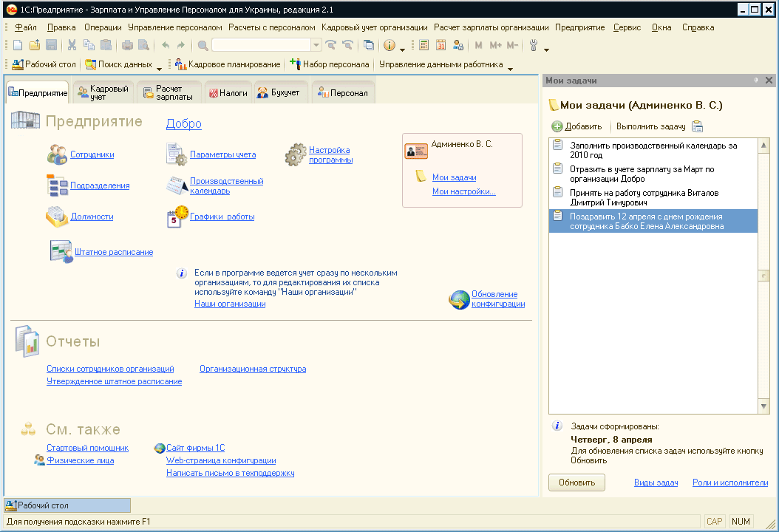Open Print Preview from the toolbar
The image size is (779, 532).
coord(143,46)
